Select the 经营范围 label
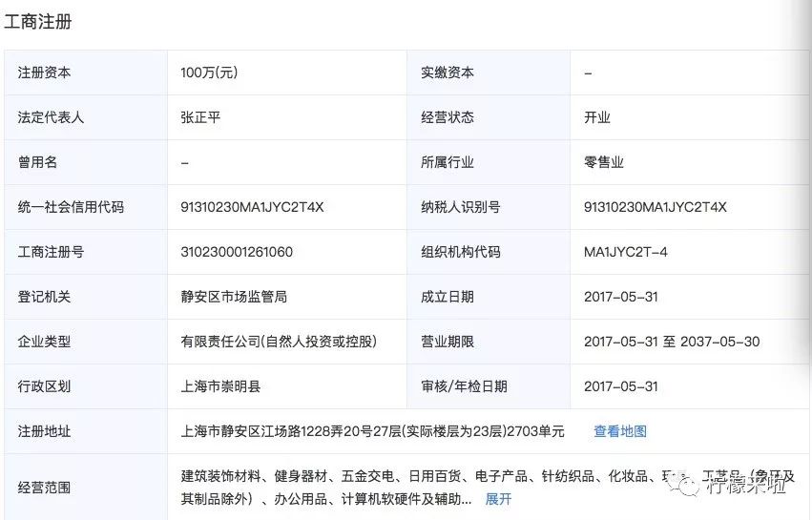This screenshot has height=520, width=812. [x=44, y=488]
